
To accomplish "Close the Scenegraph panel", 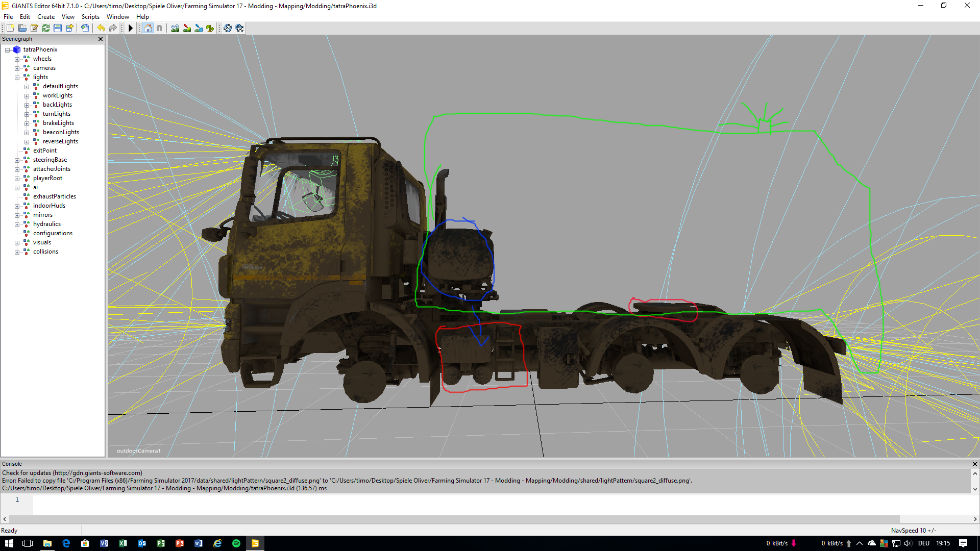I will pos(101,39).
